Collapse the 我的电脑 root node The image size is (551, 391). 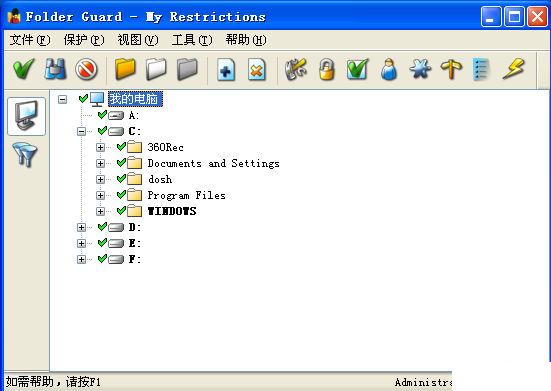[x=63, y=99]
